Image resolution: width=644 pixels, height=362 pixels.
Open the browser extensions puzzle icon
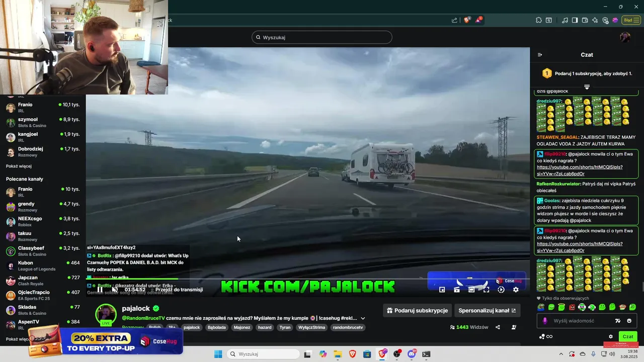539,20
